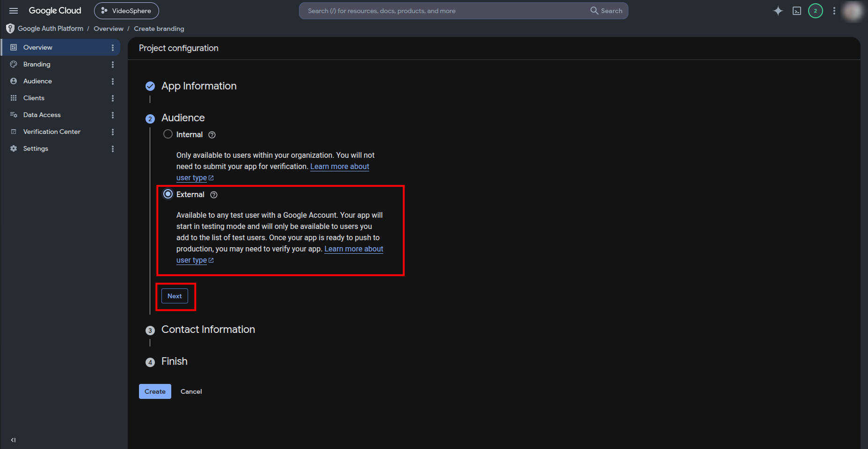Open notifications badge showing 2

(x=816, y=11)
